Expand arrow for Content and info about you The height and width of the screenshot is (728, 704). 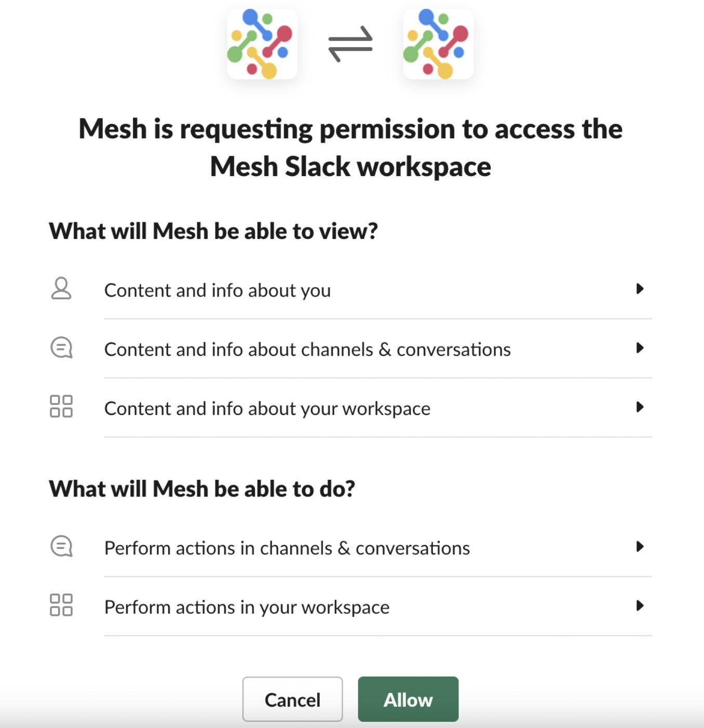coord(640,289)
